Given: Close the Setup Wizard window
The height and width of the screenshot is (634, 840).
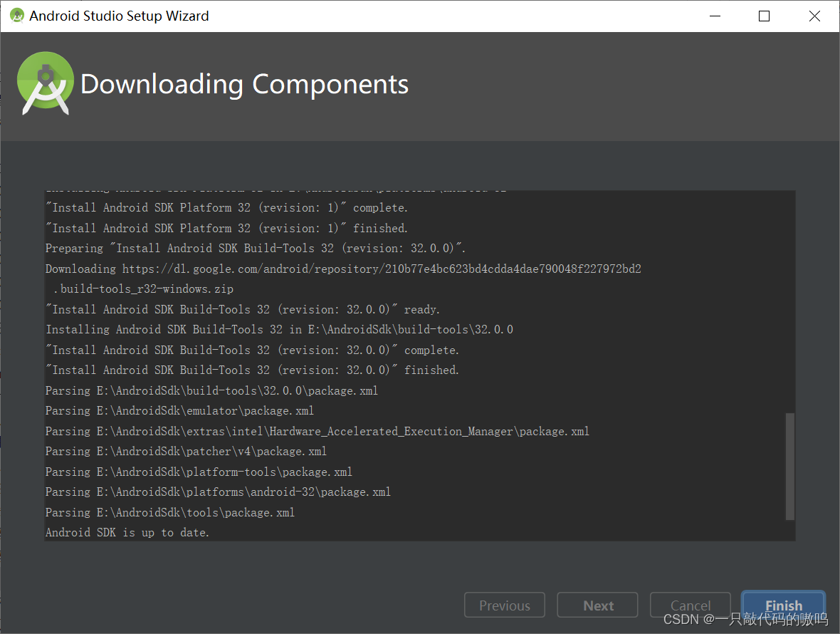Looking at the screenshot, I should tap(814, 16).
